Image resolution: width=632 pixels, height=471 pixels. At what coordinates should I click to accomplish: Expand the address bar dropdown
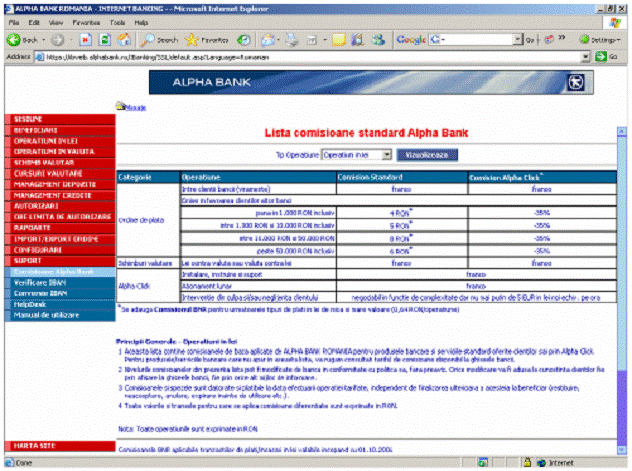[586, 57]
